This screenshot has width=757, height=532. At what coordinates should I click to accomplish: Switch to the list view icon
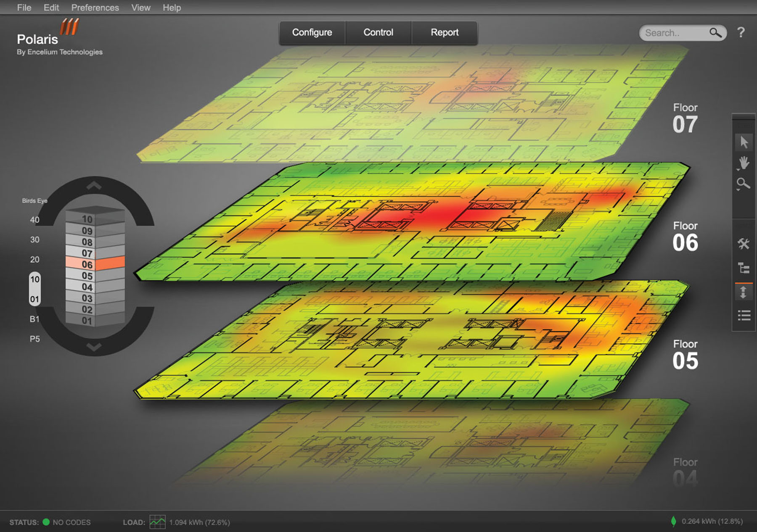click(744, 316)
